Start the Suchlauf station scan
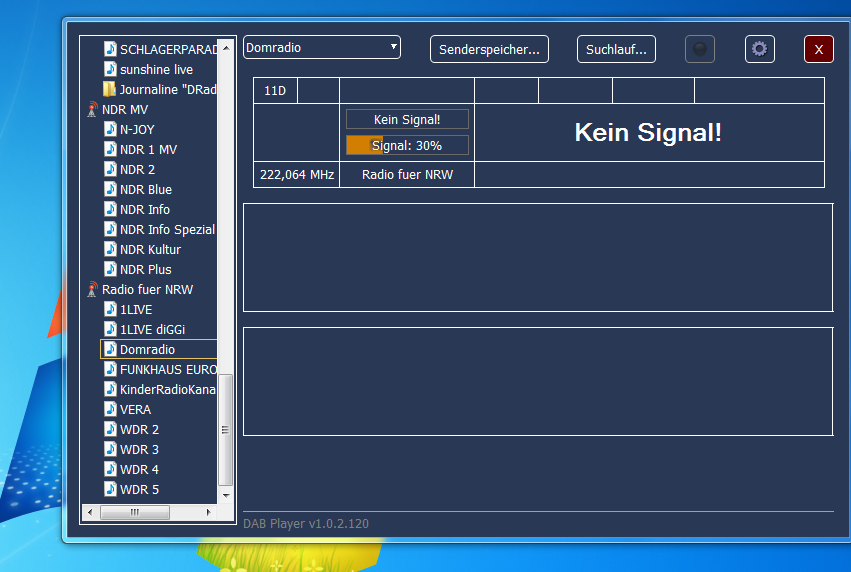The height and width of the screenshot is (572, 851). (616, 49)
